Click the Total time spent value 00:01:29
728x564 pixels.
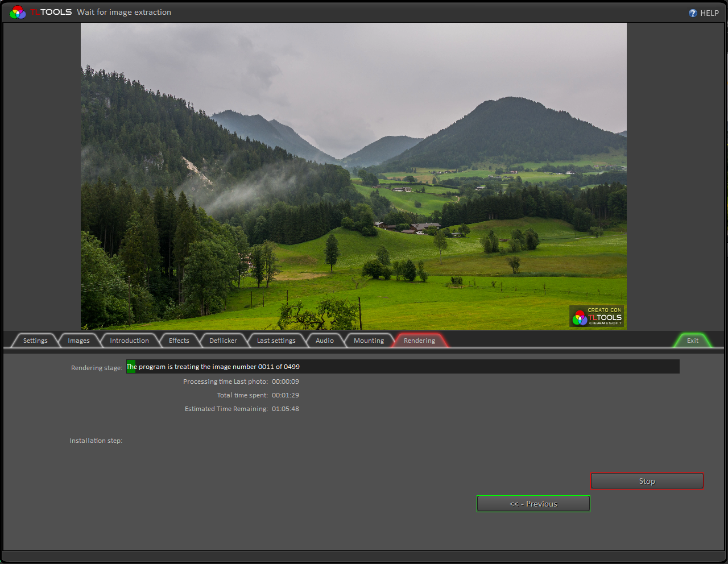tap(285, 395)
